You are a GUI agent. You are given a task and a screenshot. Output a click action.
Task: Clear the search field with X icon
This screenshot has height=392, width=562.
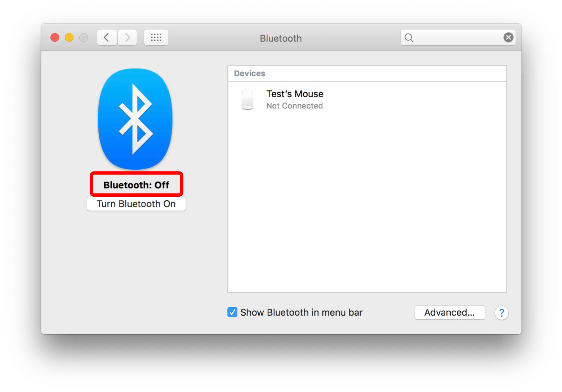pos(508,37)
